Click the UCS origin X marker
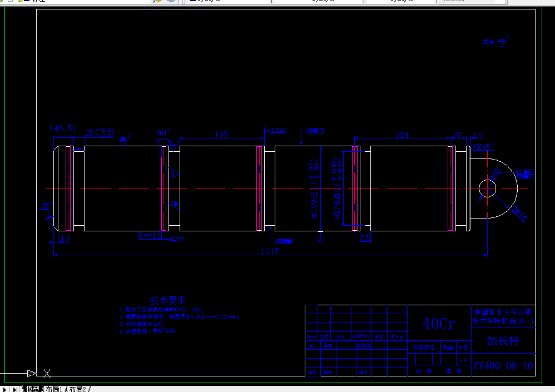This screenshot has height=392, width=555. coord(47,373)
